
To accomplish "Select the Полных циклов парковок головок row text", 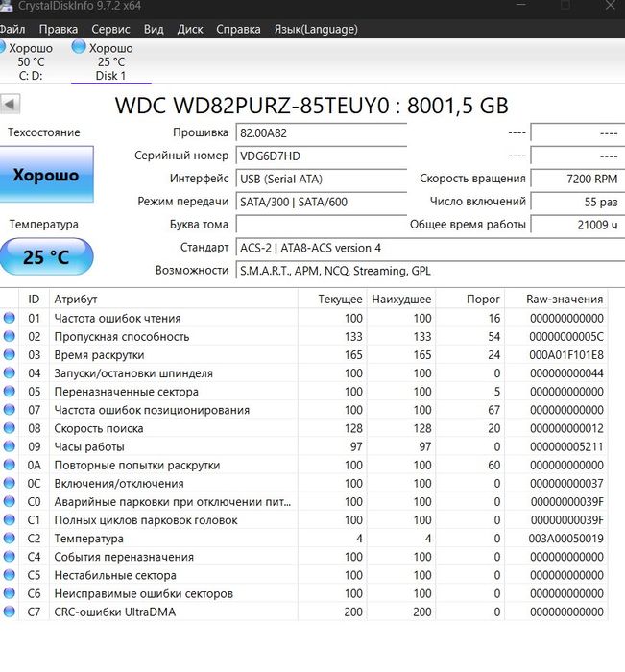I will coord(146,520).
